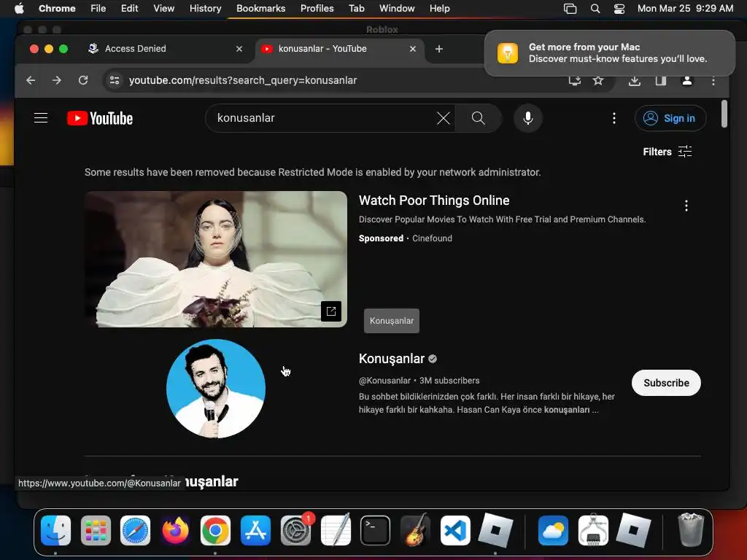Open System Settings from the Dock
This screenshot has height=560, width=747.
[295, 530]
